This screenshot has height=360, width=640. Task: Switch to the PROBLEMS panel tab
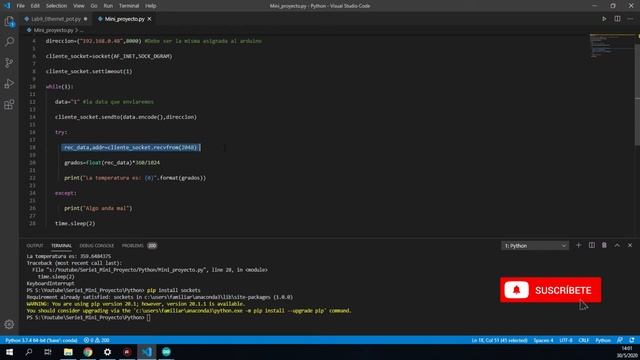click(x=139, y=246)
